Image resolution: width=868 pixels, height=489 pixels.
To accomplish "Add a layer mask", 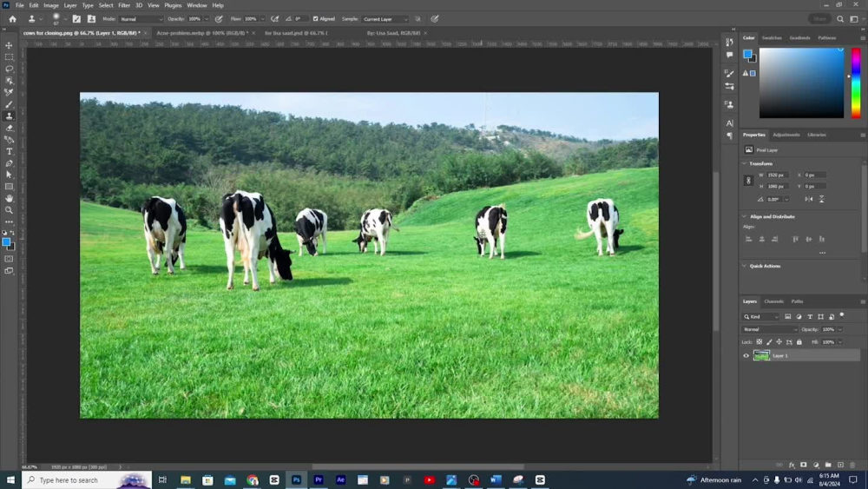I will (804, 465).
